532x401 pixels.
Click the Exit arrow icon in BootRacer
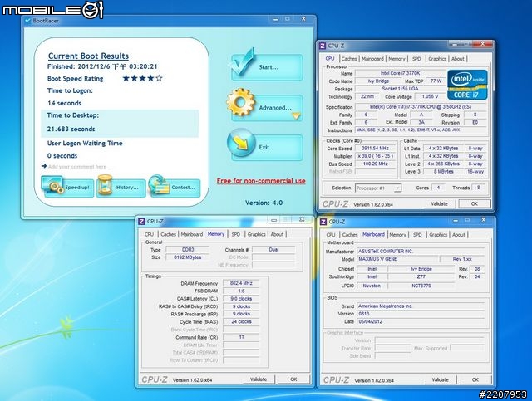(x=241, y=143)
